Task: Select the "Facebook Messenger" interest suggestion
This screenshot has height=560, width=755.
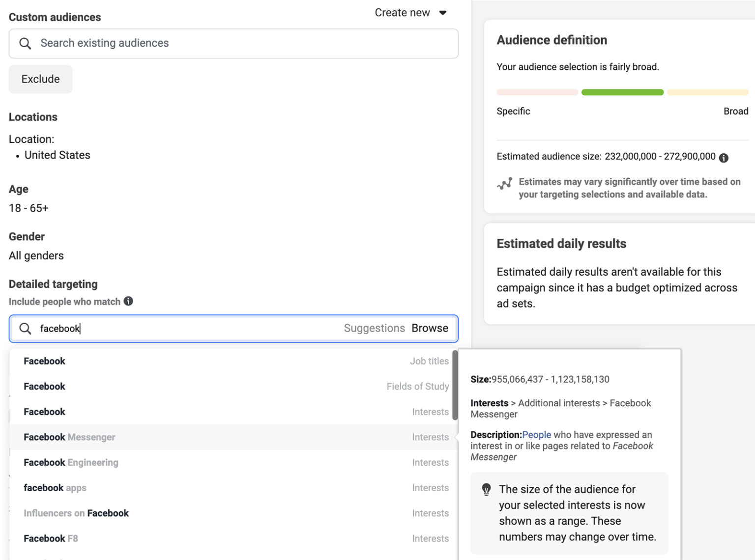Action: click(69, 437)
